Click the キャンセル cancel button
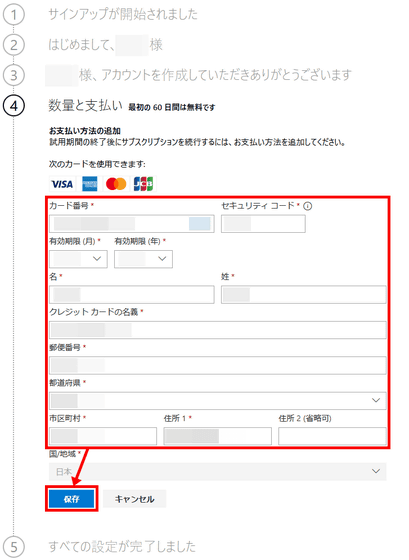409x560 pixels. (x=134, y=499)
